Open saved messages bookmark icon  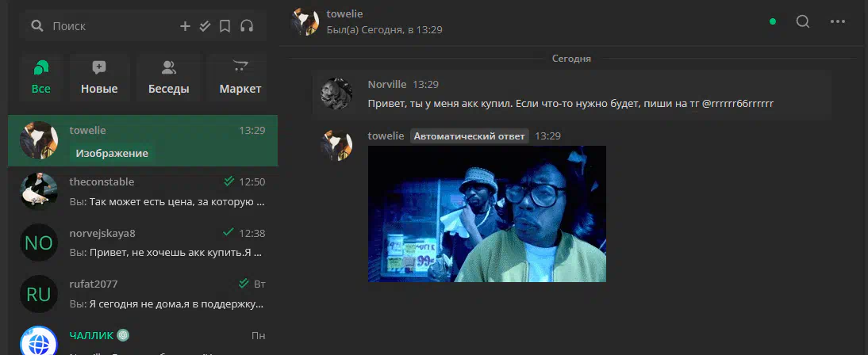[225, 26]
